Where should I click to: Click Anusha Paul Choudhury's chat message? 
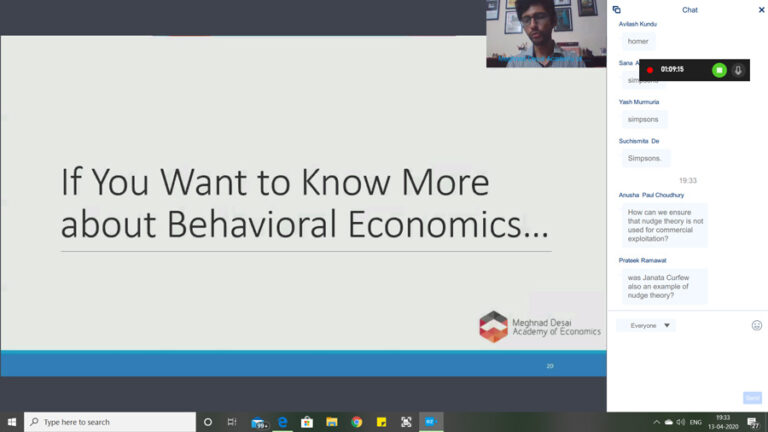pos(665,225)
